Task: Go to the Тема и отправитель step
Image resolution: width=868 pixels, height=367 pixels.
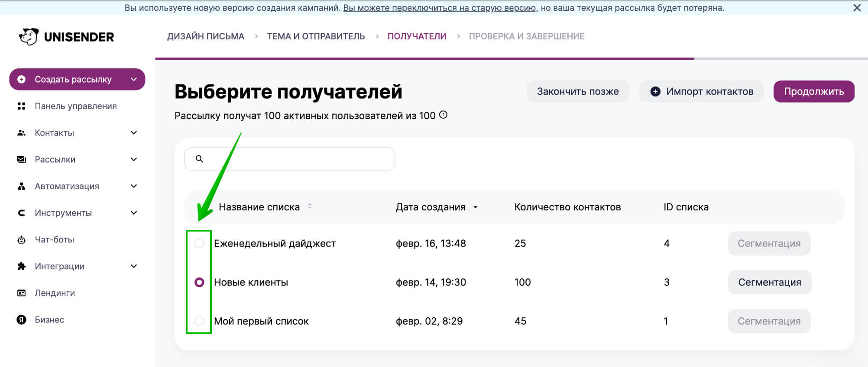Action: click(316, 36)
